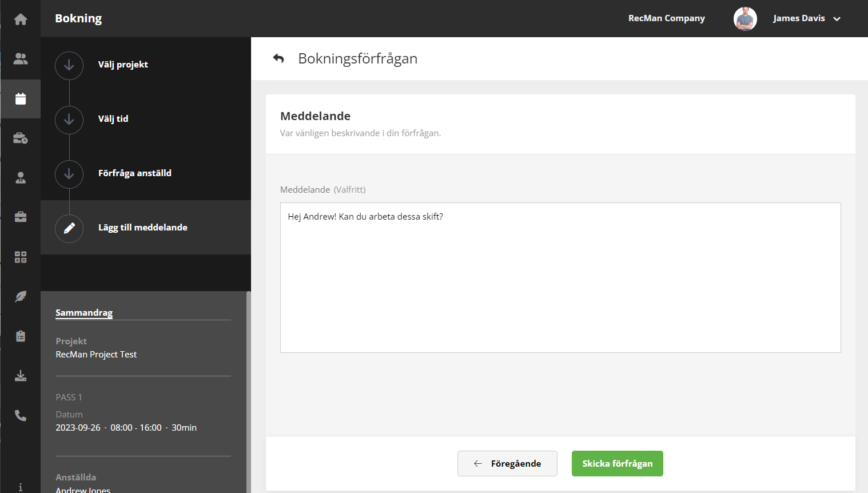Viewport: 868px width, 493px height.
Task: Click the back arrow beside Bokningsförfrågan
Action: [278, 58]
